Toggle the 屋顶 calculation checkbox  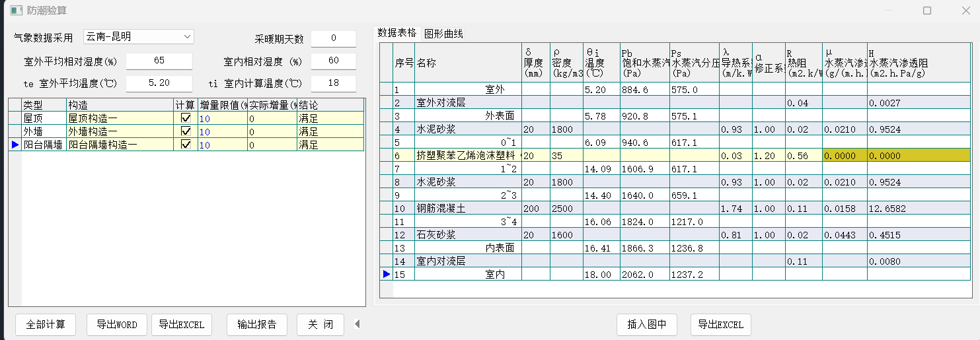(186, 118)
